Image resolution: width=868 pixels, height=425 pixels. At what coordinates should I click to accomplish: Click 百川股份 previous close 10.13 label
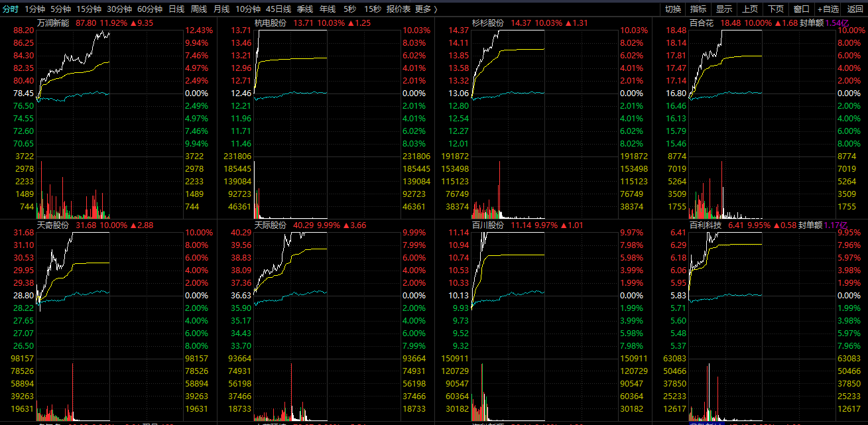[x=458, y=296]
